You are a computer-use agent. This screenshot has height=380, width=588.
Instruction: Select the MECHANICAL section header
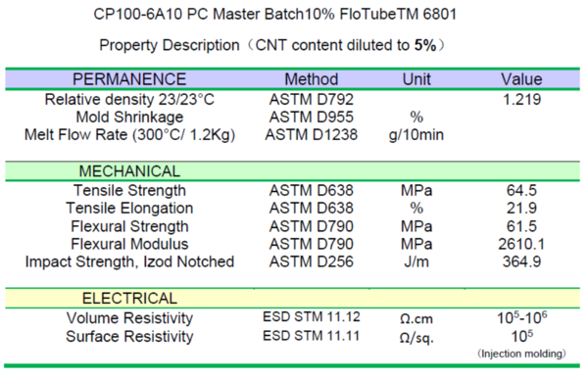point(129,171)
